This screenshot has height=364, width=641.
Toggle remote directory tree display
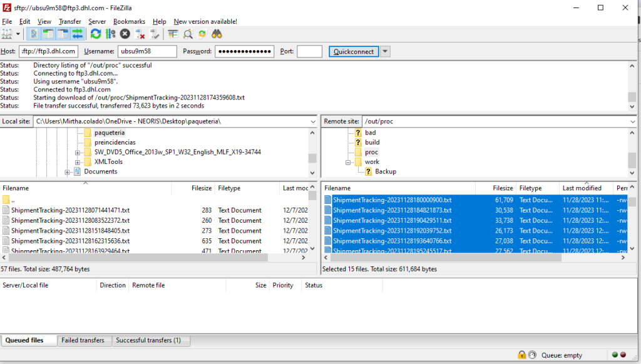[x=63, y=34]
